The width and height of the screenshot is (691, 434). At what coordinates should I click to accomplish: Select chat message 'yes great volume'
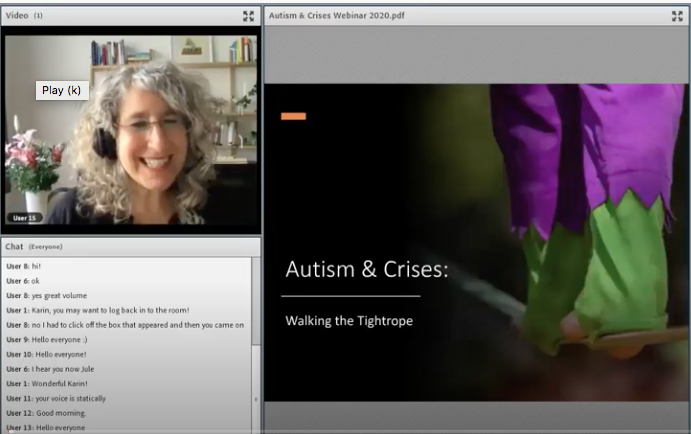tap(47, 296)
